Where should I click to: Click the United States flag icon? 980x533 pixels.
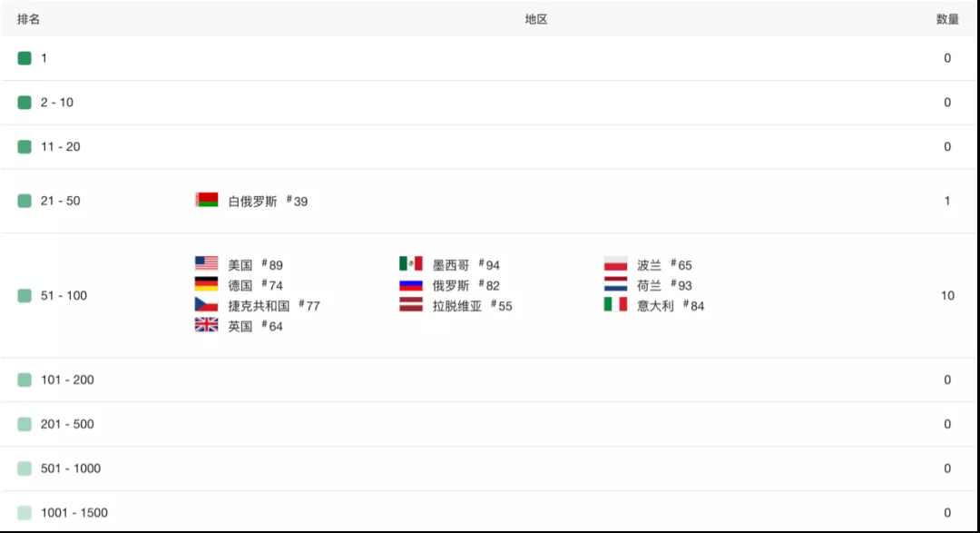point(206,263)
